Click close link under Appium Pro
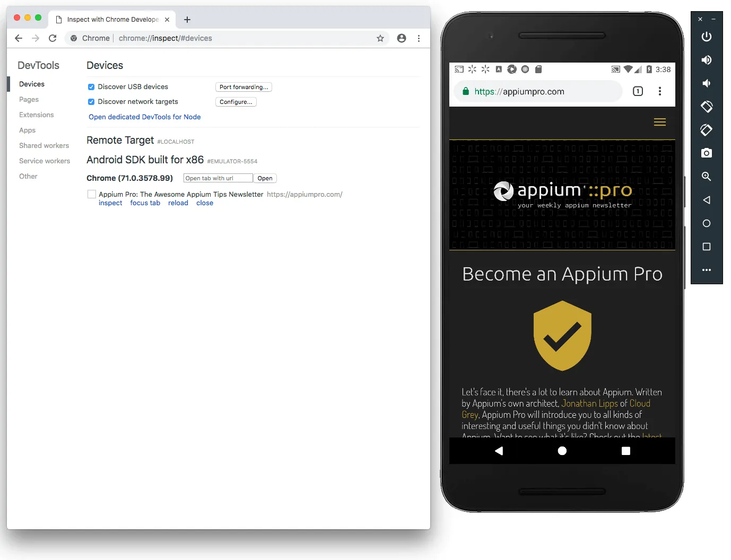The image size is (731, 560). click(205, 203)
